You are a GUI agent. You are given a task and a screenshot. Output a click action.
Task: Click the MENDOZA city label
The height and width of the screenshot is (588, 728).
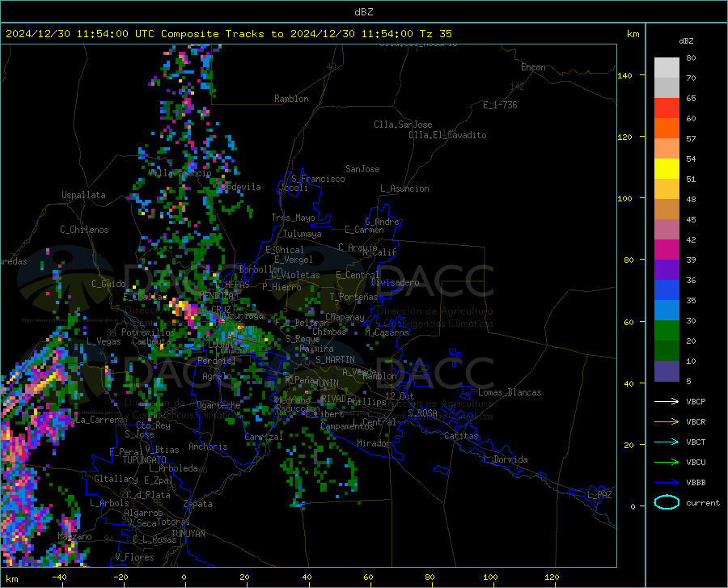click(216, 295)
